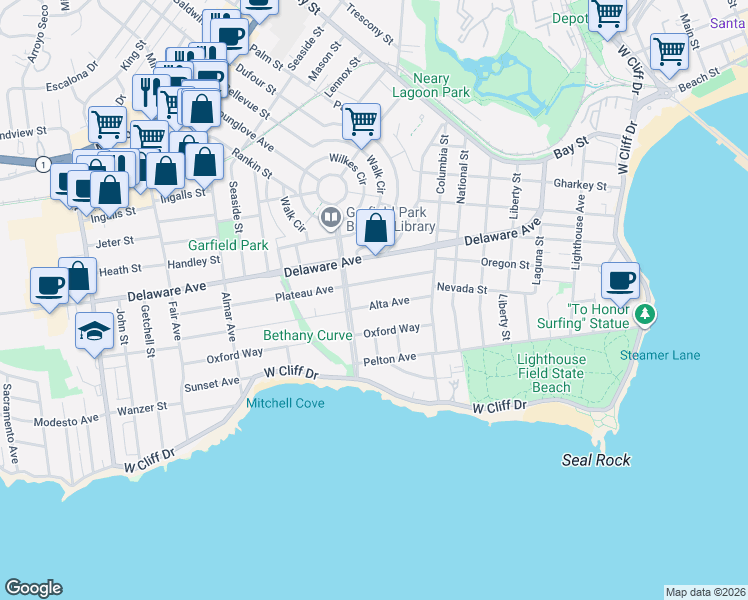Viewport: 748px width, 600px height.
Task: Click the Jeter St street label
Action: 115,242
